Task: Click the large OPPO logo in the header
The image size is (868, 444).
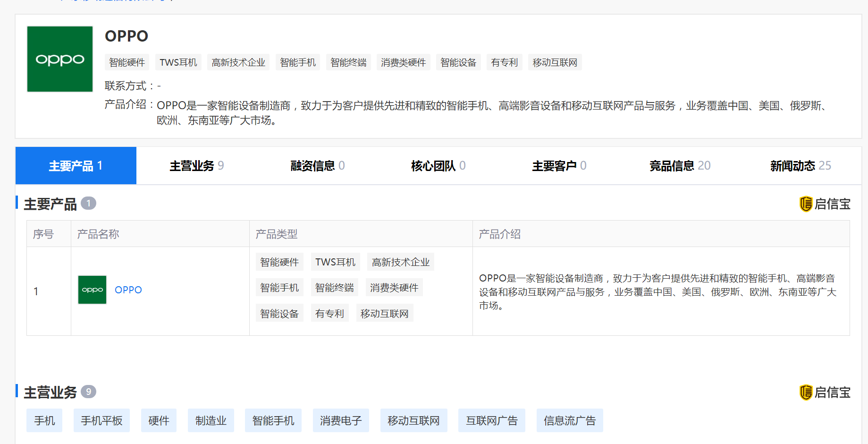Action: point(60,59)
